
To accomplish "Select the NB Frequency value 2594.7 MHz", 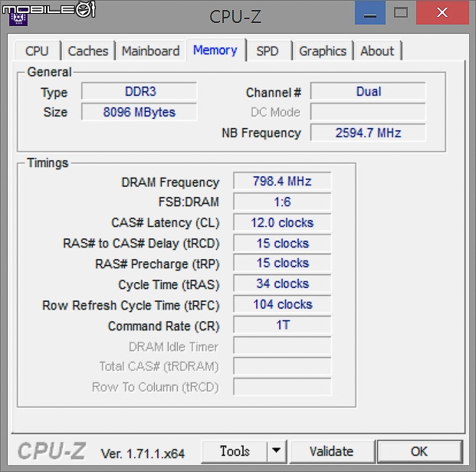I will click(x=368, y=133).
